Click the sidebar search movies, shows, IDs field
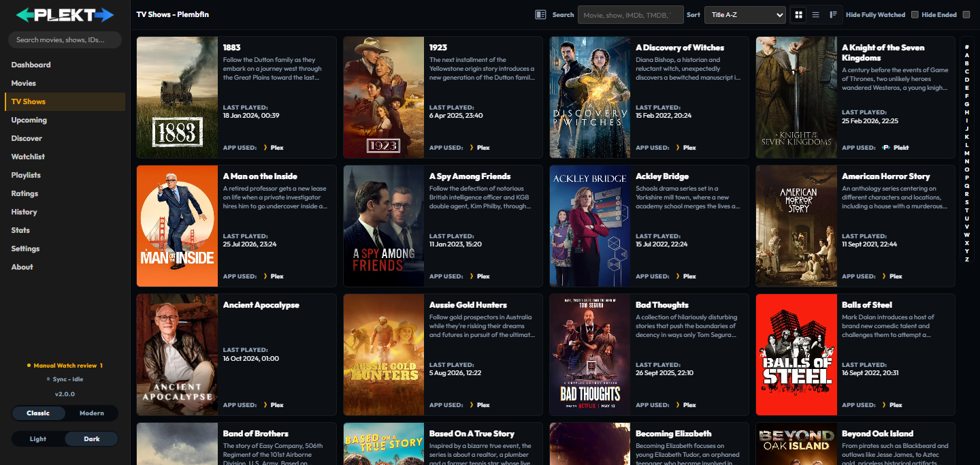This screenshot has width=980, height=465. pyautogui.click(x=65, y=39)
